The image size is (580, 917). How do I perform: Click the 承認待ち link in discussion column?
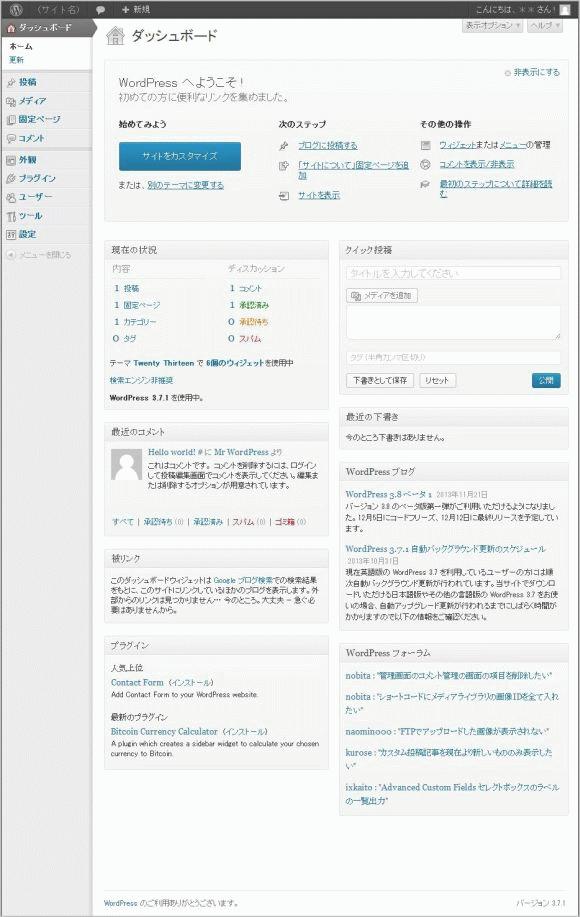pos(254,322)
